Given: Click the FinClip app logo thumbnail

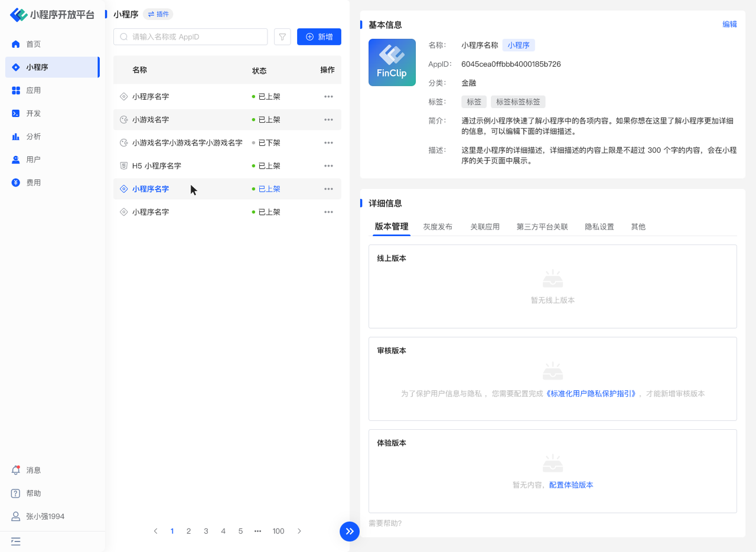Looking at the screenshot, I should coord(392,63).
